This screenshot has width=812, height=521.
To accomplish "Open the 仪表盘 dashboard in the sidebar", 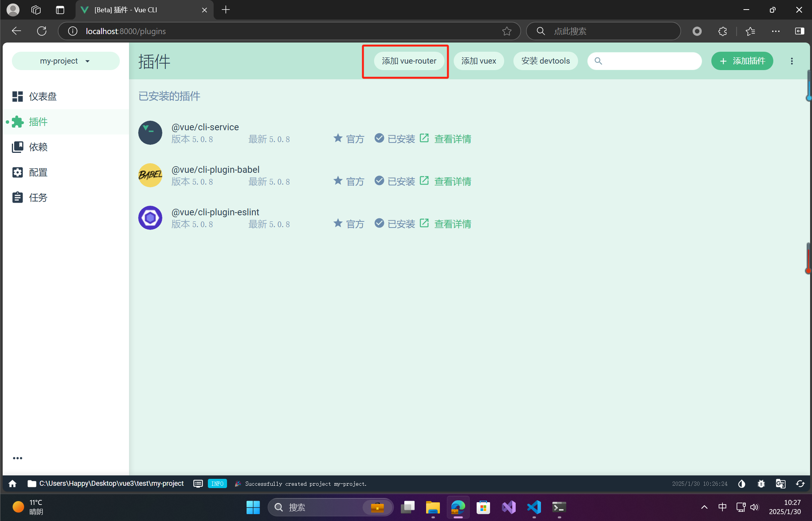I will point(42,96).
